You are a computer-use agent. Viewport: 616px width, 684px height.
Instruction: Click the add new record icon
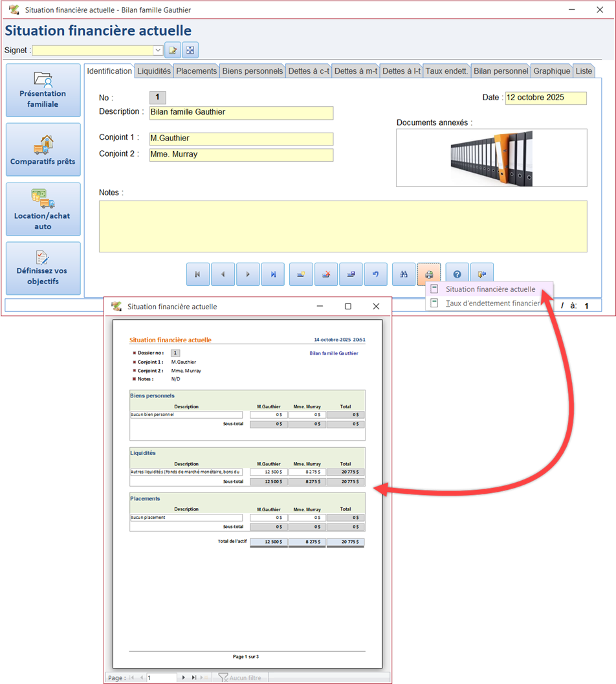point(301,274)
